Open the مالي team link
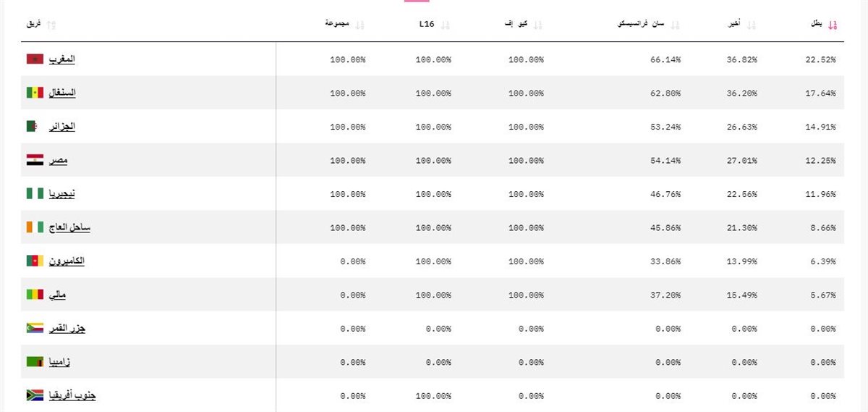The width and height of the screenshot is (868, 412). tap(57, 295)
